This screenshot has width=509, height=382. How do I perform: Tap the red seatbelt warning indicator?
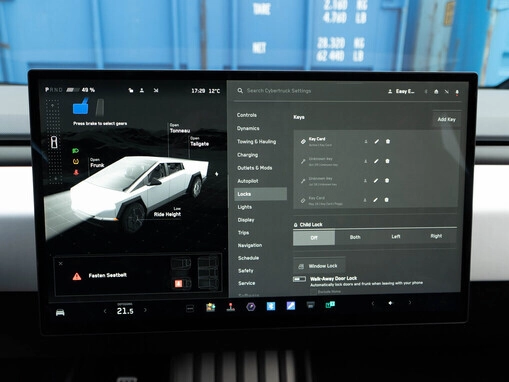[x=76, y=172]
